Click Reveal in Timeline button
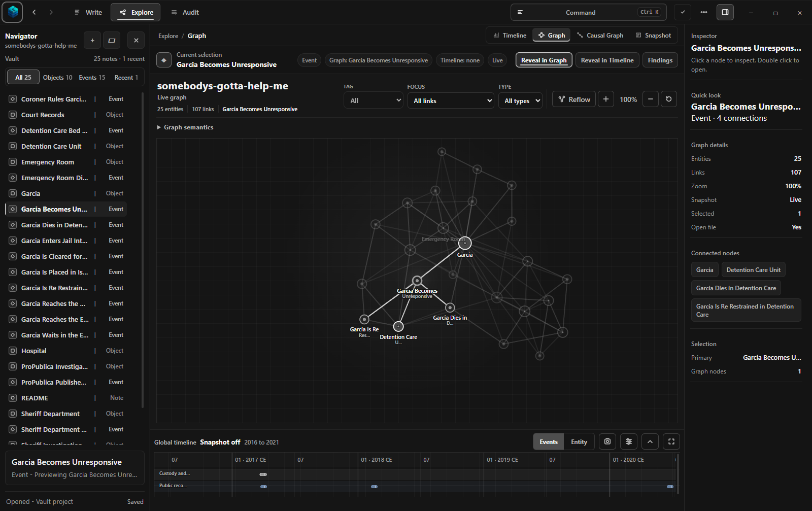This screenshot has width=812, height=511. [x=607, y=60]
